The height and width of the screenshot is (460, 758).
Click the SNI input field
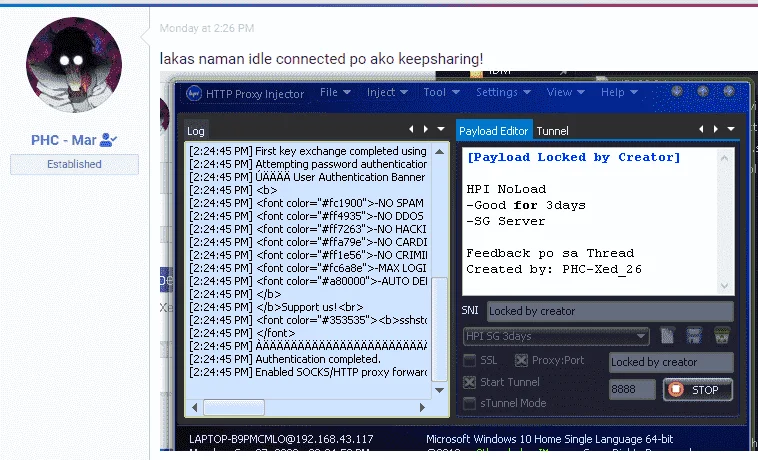click(x=610, y=311)
